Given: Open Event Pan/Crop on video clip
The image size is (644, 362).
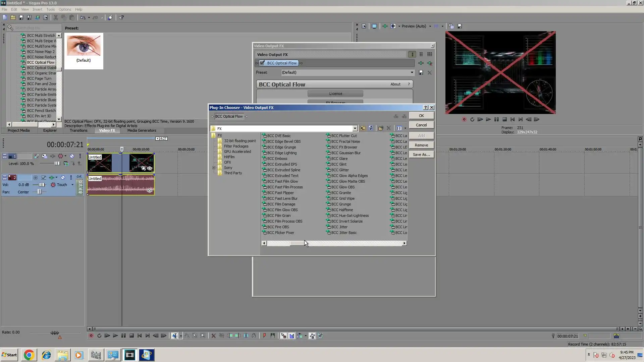Looking at the screenshot, I should (144, 168).
